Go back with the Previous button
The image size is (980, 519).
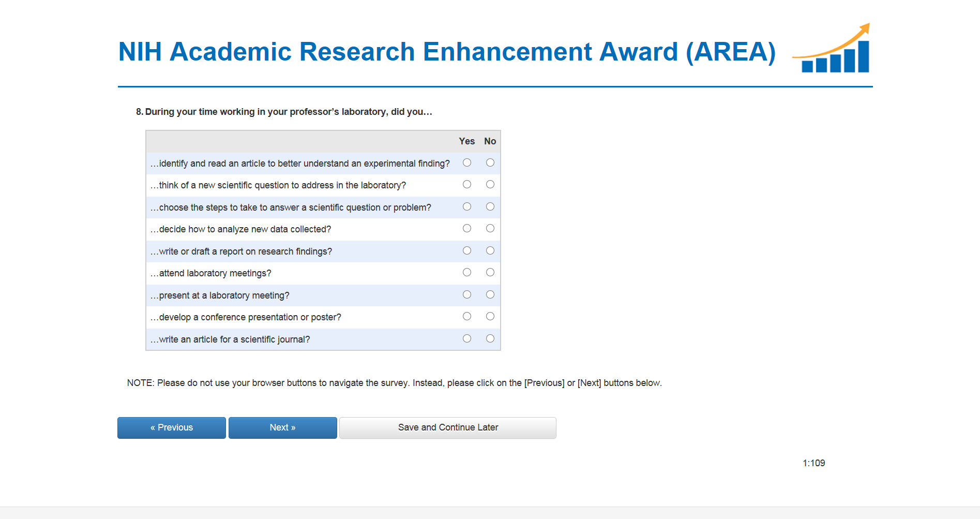172,427
